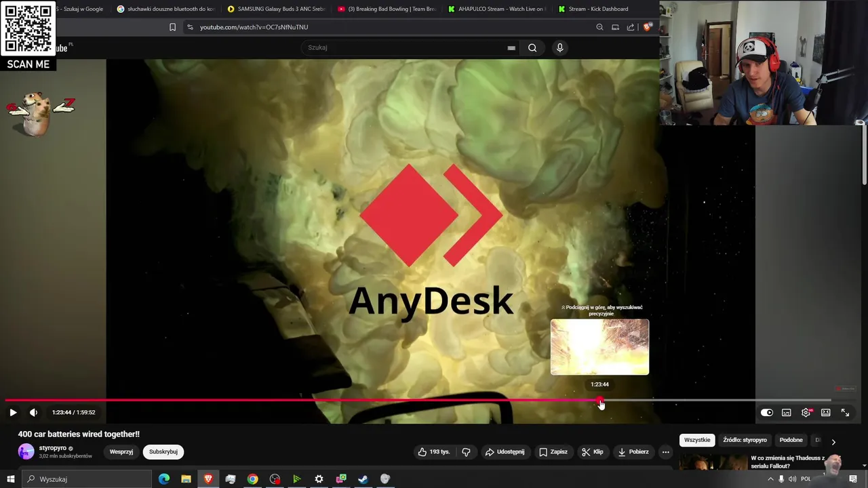View site information icon in the address bar
This screenshot has height=488, width=868.
(190, 27)
